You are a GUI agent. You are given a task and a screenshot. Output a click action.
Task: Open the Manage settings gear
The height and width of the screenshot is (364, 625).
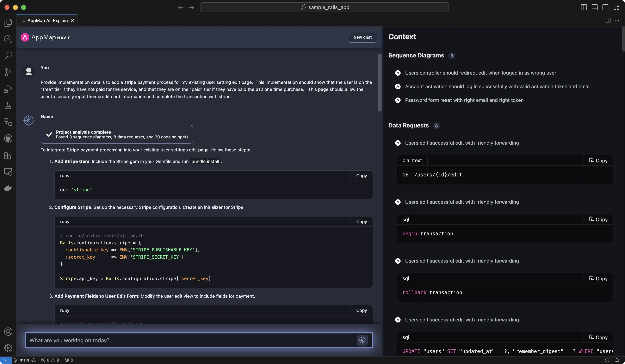click(8, 348)
